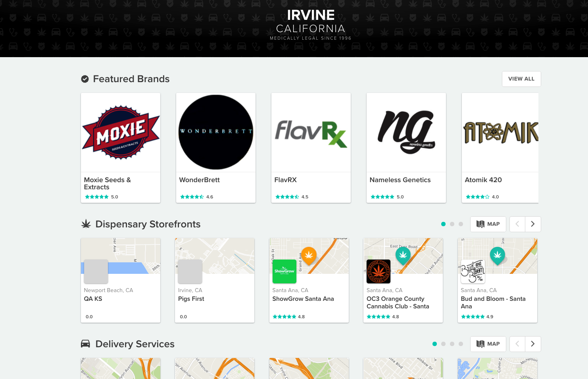Open Map for Dispensary Storefronts
588x379 pixels.
click(x=488, y=224)
